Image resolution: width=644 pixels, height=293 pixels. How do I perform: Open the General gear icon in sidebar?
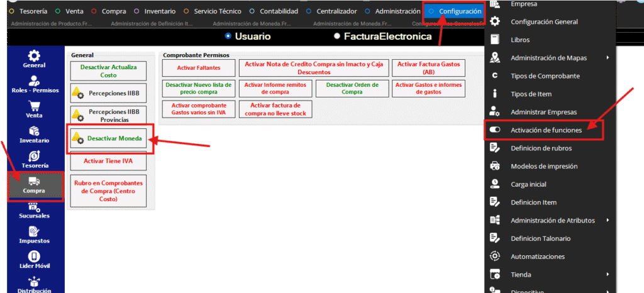[34, 56]
